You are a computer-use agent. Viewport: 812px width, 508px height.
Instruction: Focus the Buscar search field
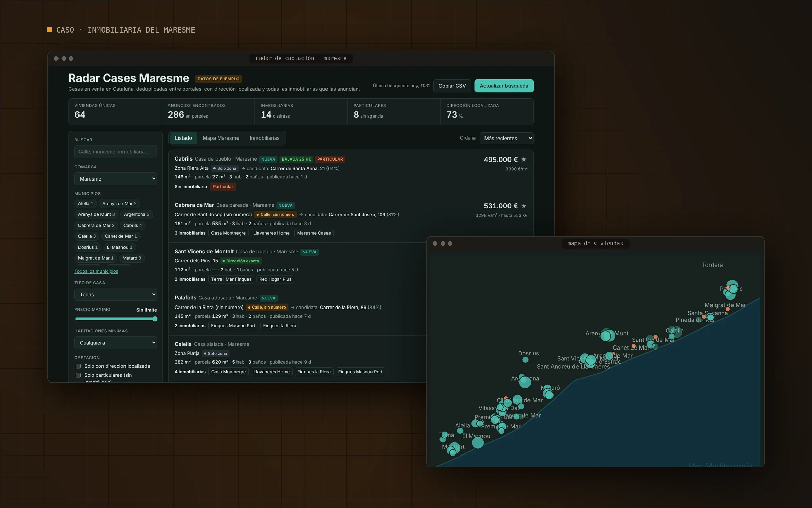pyautogui.click(x=115, y=151)
